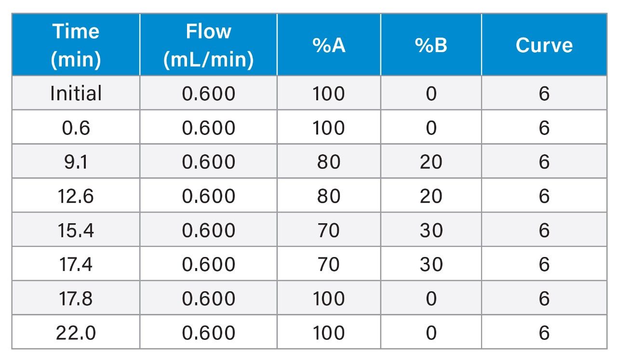Image resolution: width=617 pixels, height=364 pixels.
Task: Select the %B column header
Action: [430, 45]
